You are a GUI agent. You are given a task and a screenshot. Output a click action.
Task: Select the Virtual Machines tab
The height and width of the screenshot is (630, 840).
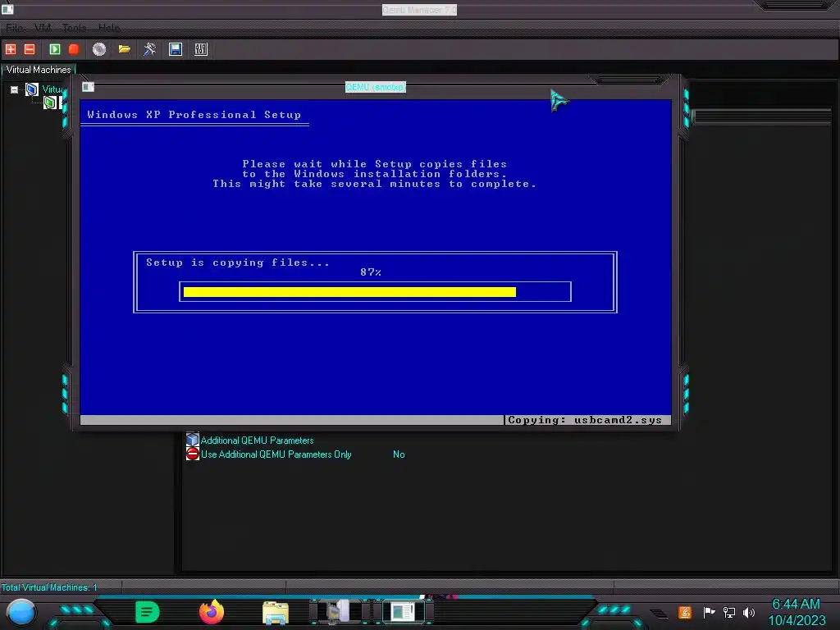tap(39, 70)
